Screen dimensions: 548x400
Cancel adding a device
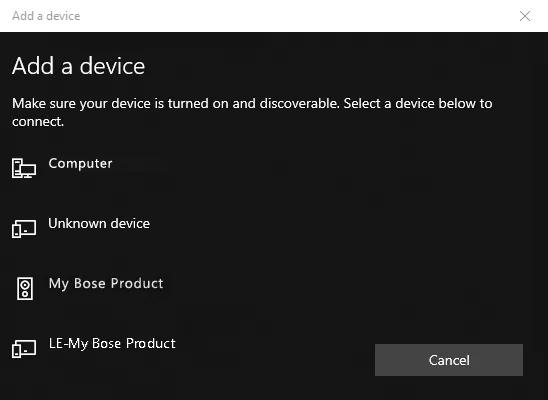(449, 360)
